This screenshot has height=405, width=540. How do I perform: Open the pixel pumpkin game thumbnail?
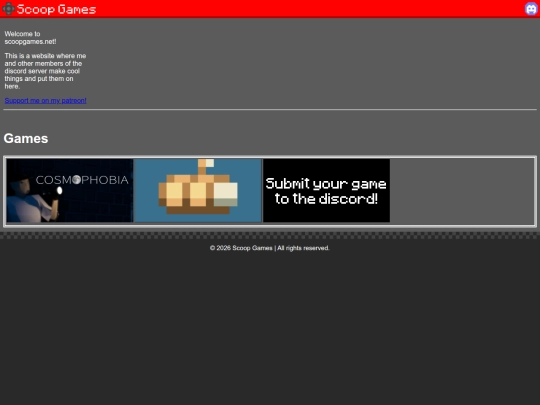click(198, 190)
